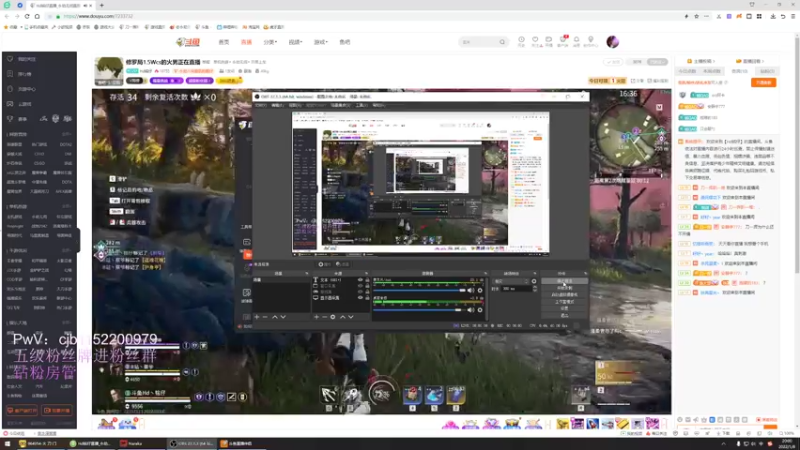Open Desktop Audio track settings gear in mixer
800x450 pixels.
(480, 310)
